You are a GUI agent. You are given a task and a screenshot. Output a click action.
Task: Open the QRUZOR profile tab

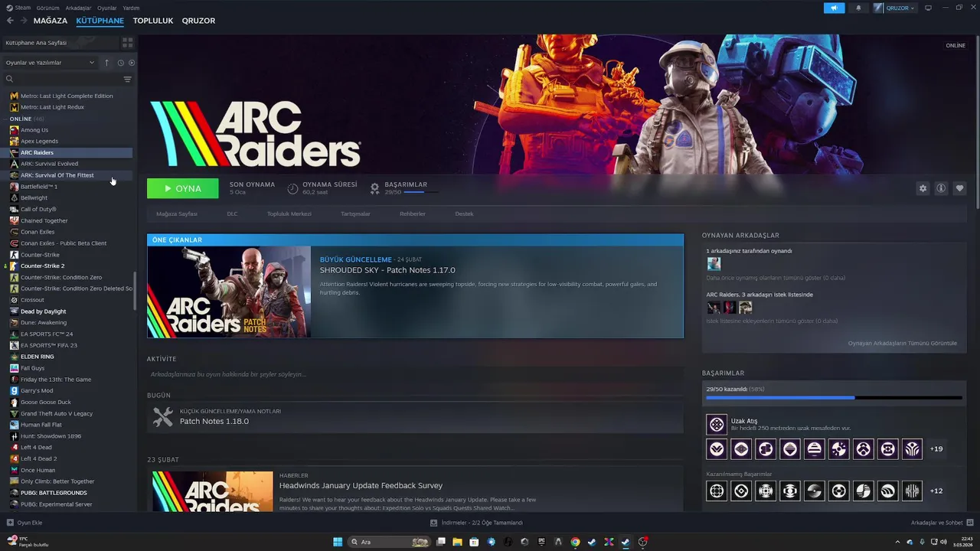pos(198,21)
